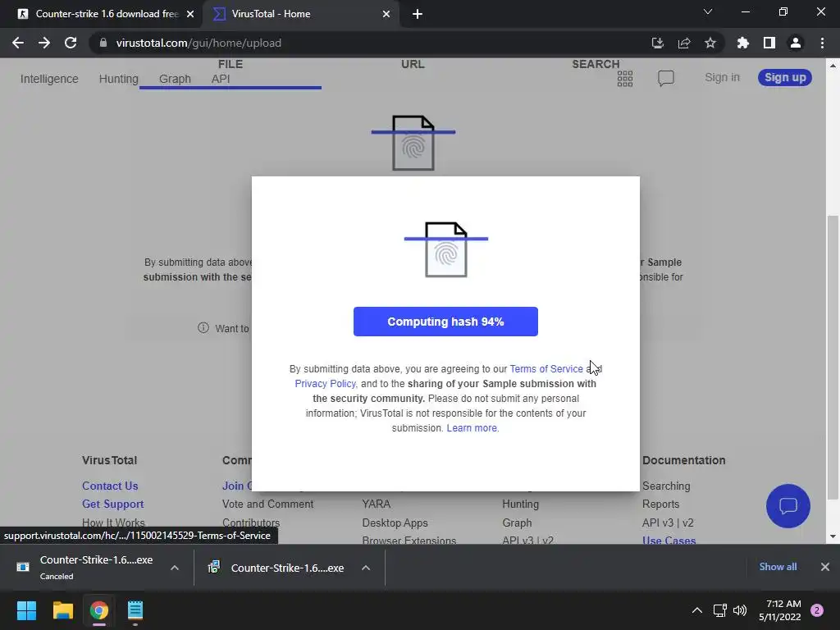Open the tab search dropdown arrow

[708, 11]
